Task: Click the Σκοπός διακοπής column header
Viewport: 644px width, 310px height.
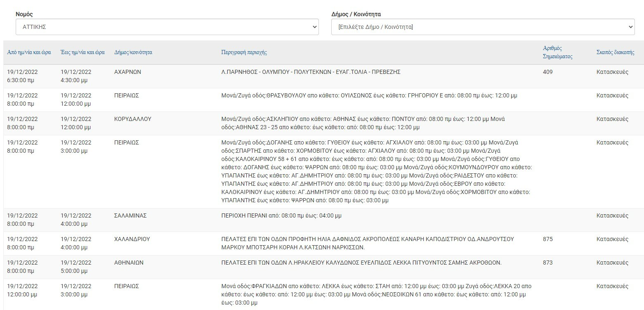Action: tap(615, 52)
